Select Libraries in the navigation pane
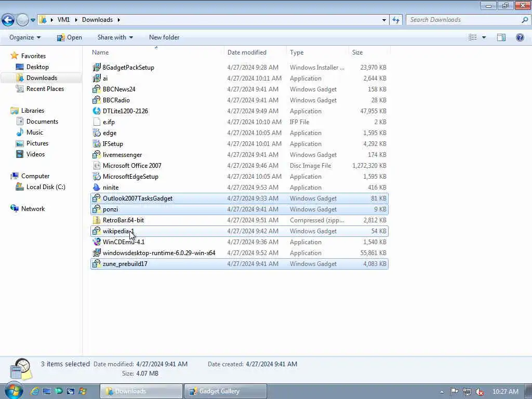 tap(33, 110)
